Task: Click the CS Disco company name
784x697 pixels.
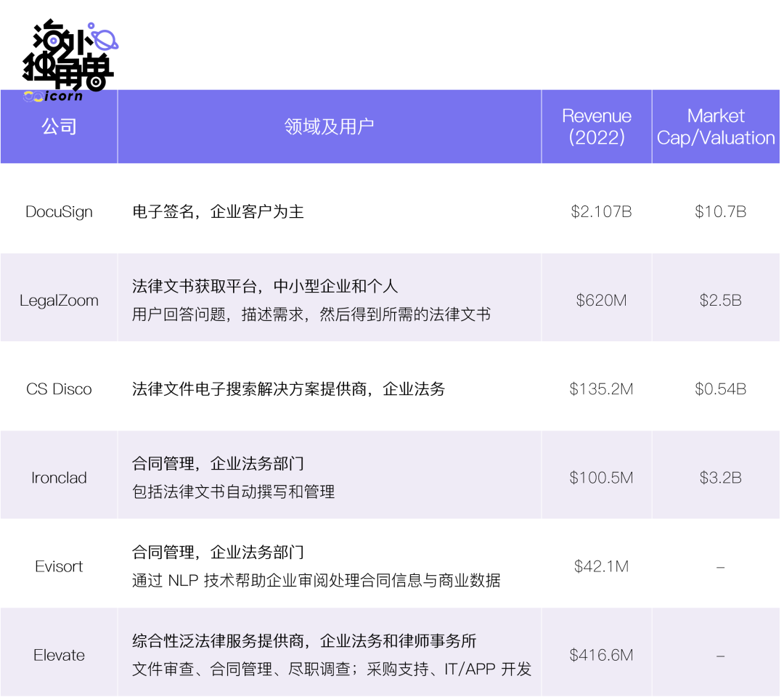Action: point(59,389)
